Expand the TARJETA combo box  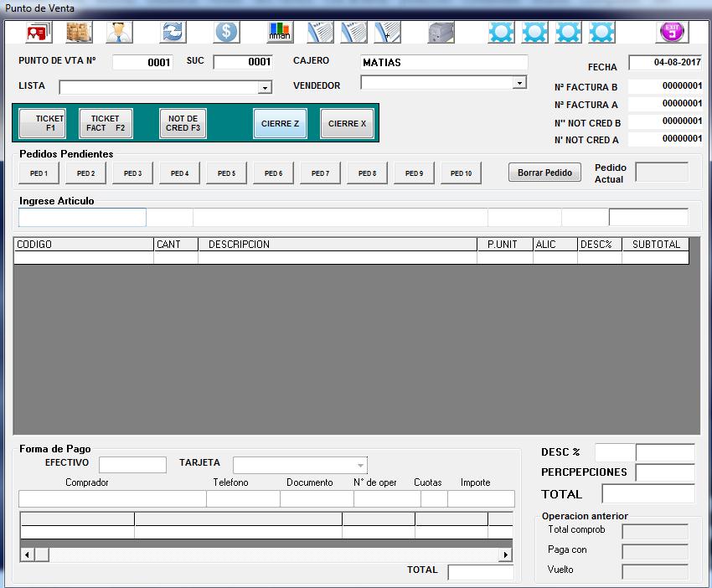click(360, 466)
